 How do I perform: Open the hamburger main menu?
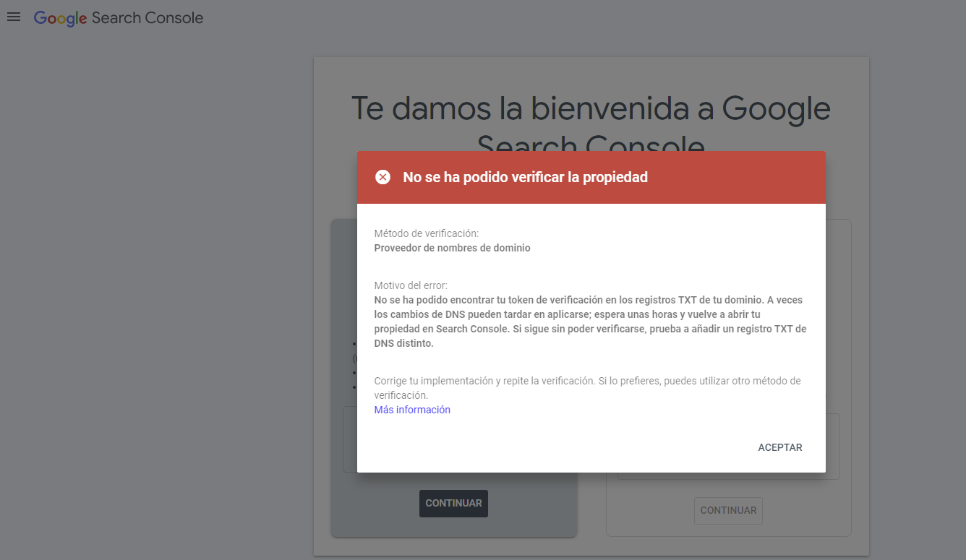click(14, 17)
